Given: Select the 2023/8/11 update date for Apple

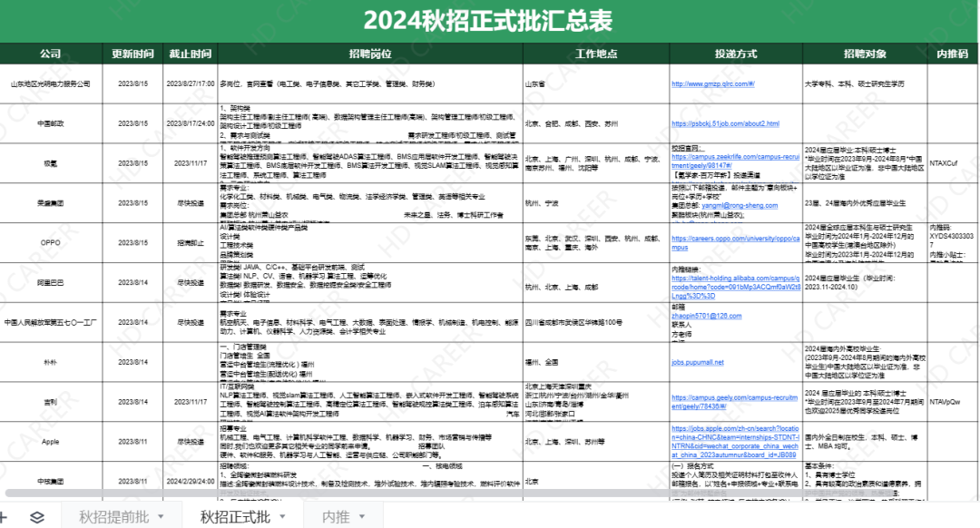Looking at the screenshot, I should pos(132,441).
